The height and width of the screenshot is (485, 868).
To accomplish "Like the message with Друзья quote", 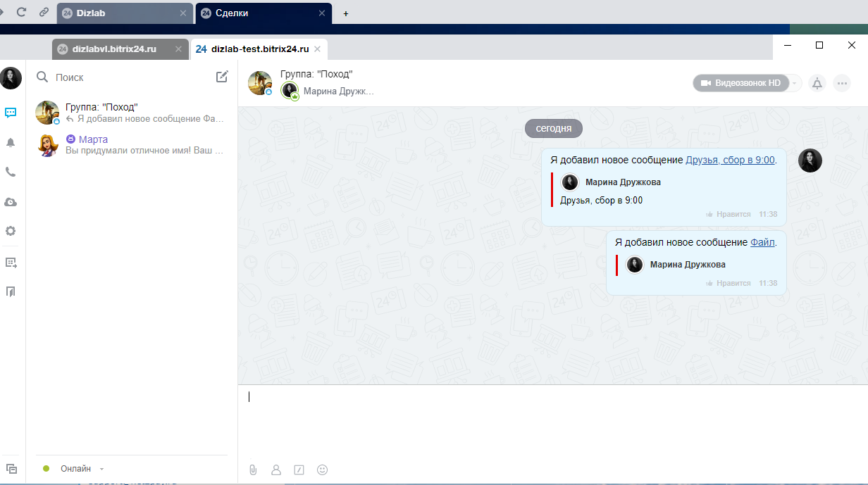I will coord(728,214).
